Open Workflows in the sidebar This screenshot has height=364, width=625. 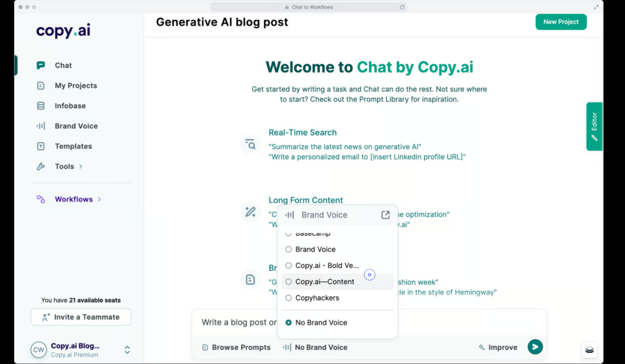point(74,199)
